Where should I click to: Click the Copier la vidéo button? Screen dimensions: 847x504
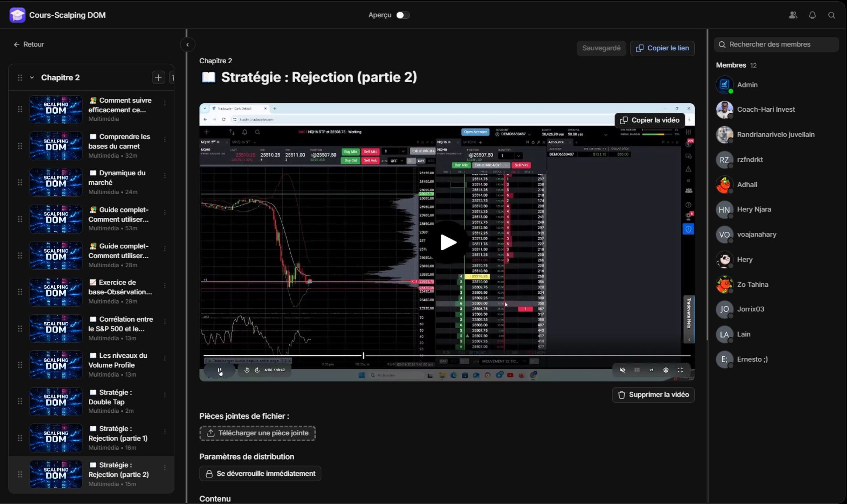(x=650, y=120)
